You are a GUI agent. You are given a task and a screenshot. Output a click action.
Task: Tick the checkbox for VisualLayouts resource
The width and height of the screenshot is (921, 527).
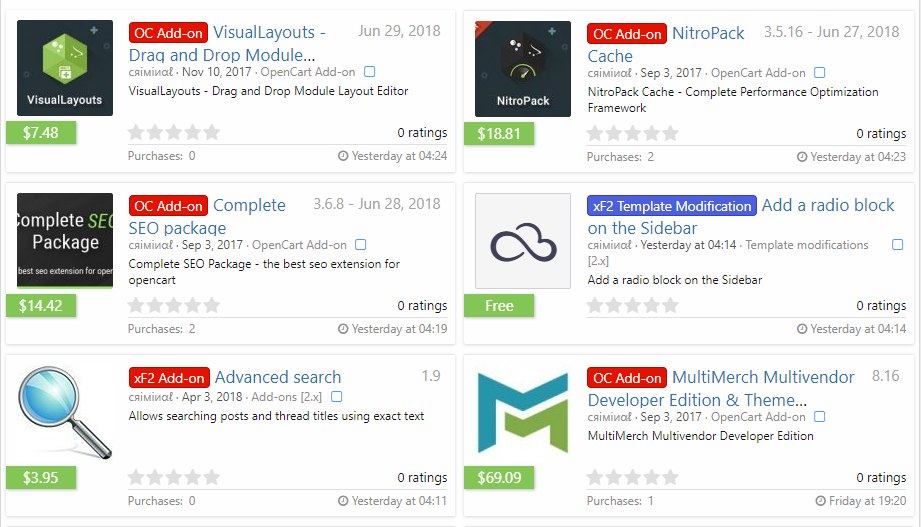[x=370, y=72]
